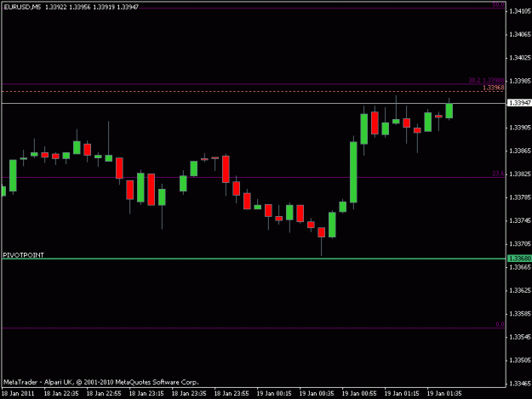Click the 1.33665 price scale value
The height and width of the screenshot is (399, 532).
click(520, 267)
